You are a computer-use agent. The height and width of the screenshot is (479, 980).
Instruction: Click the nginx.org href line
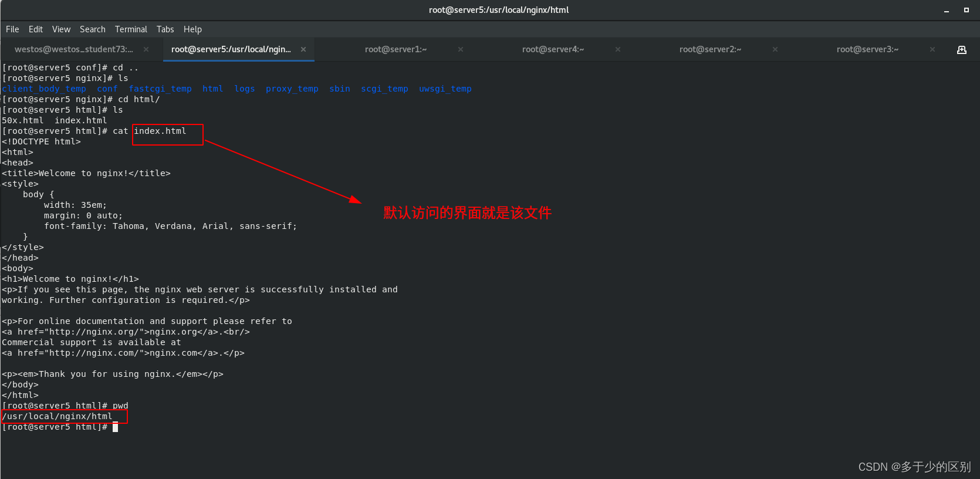coord(126,332)
